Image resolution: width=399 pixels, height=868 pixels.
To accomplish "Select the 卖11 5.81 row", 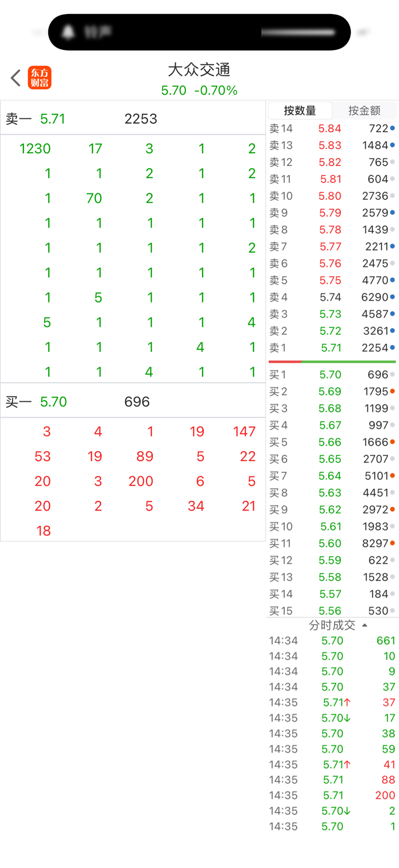I will [x=332, y=179].
